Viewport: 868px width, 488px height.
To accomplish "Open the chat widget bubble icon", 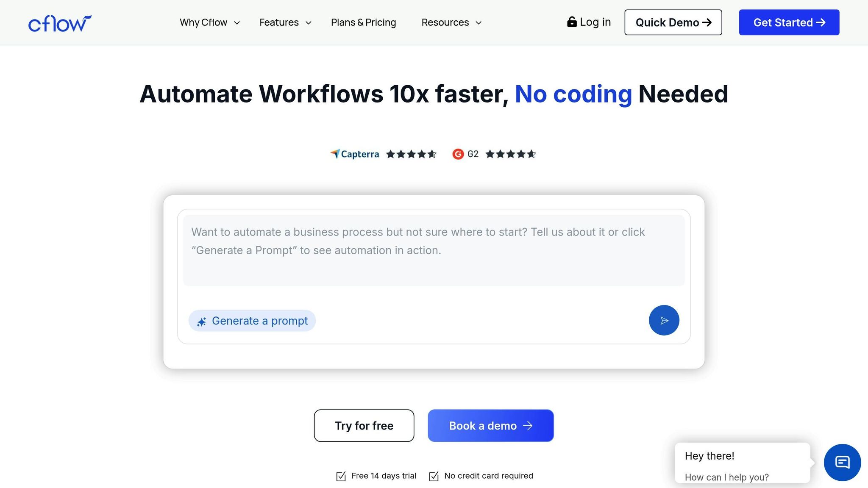I will pyautogui.click(x=842, y=462).
